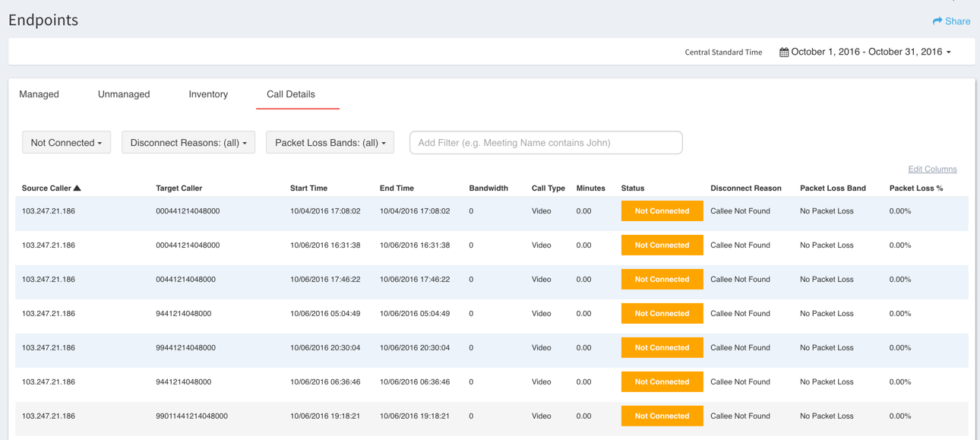
Task: Switch to the Managed tab
Action: pyautogui.click(x=39, y=94)
